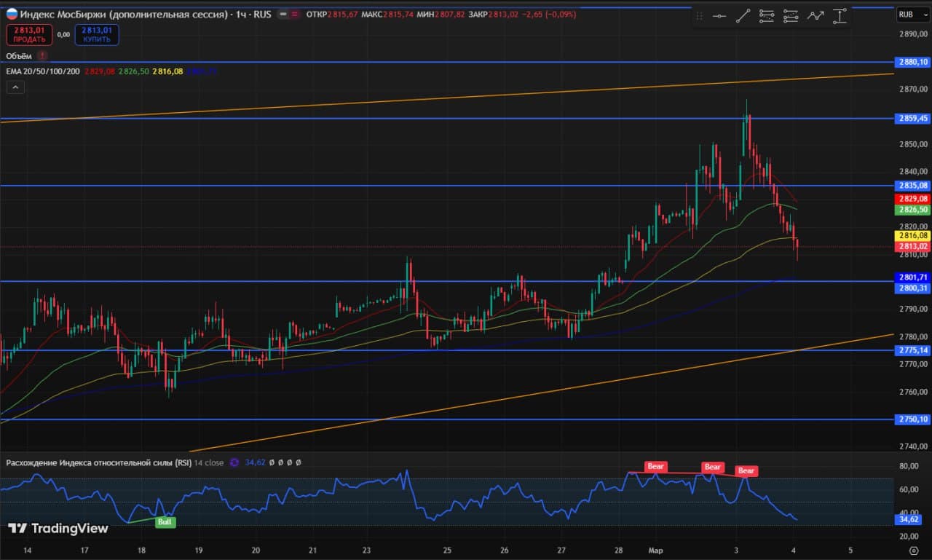Select the horizontal line drawing tool
The width and height of the screenshot is (932, 560).
719,16
